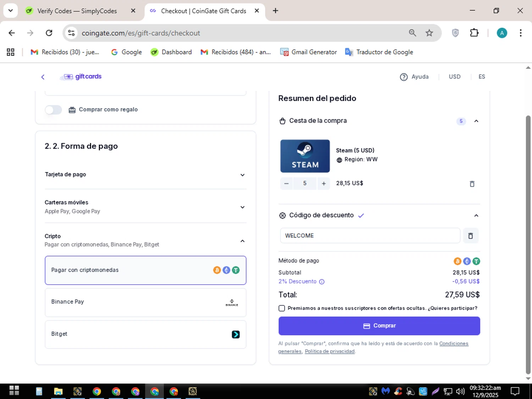Open the notifications icon in taskbar
The width and height of the screenshot is (532, 399).
coord(515,391)
